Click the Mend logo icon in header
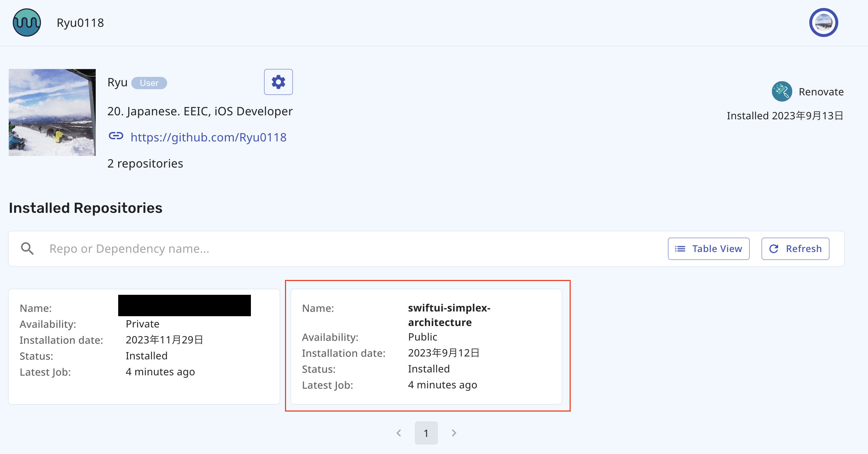 pyautogui.click(x=27, y=22)
